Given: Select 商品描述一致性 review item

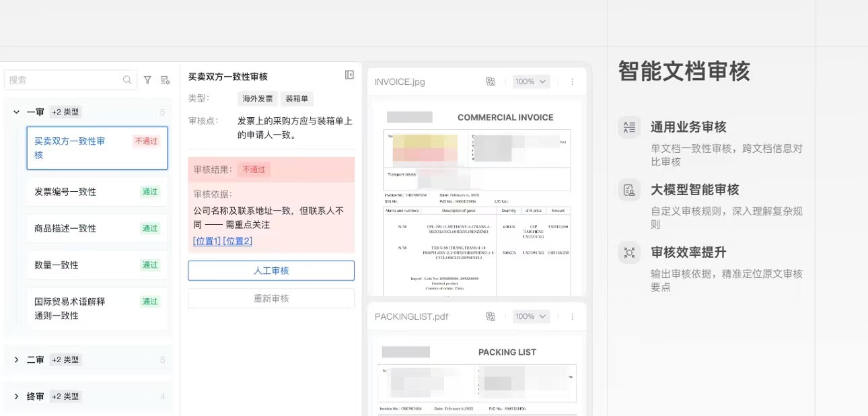Looking at the screenshot, I should 97,228.
